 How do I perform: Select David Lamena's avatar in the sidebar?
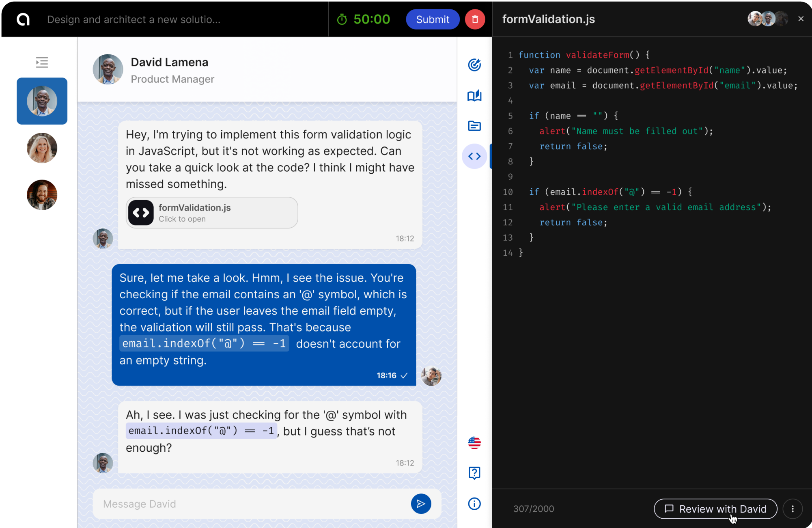point(42,101)
